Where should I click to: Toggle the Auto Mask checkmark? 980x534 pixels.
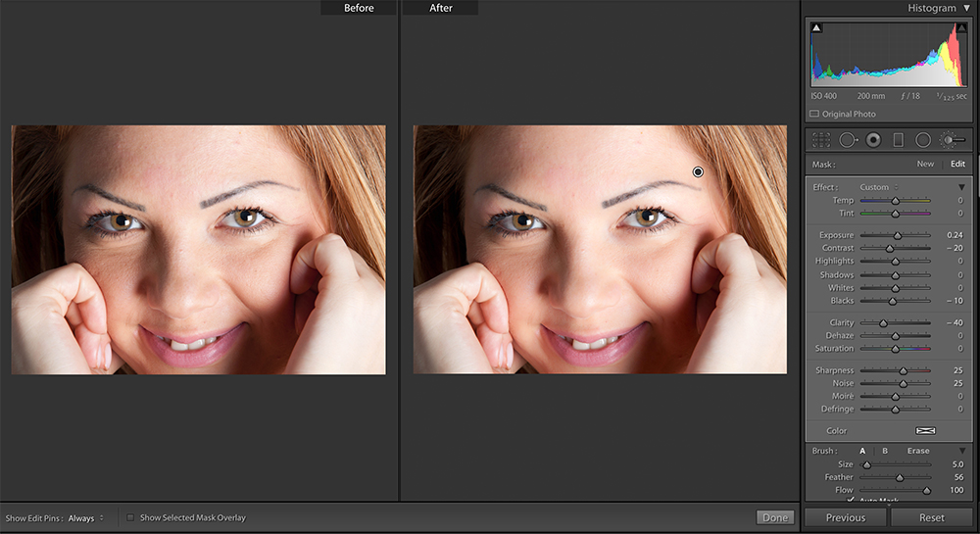point(851,500)
